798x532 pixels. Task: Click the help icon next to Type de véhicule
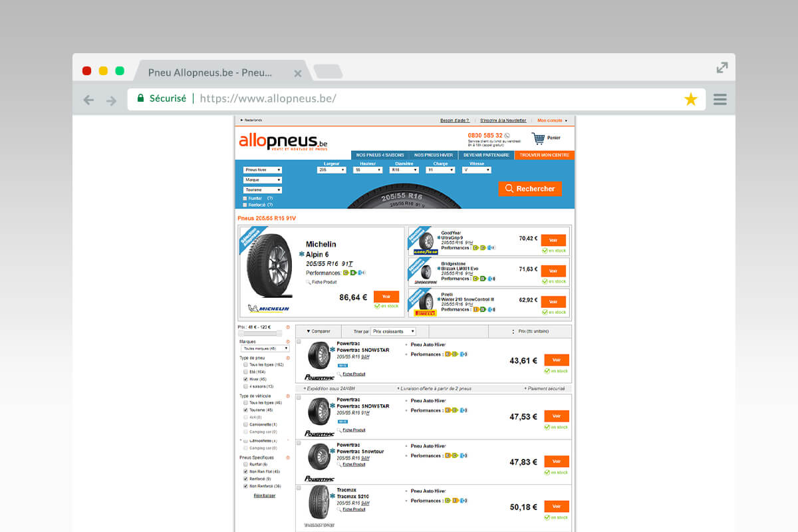click(x=288, y=396)
